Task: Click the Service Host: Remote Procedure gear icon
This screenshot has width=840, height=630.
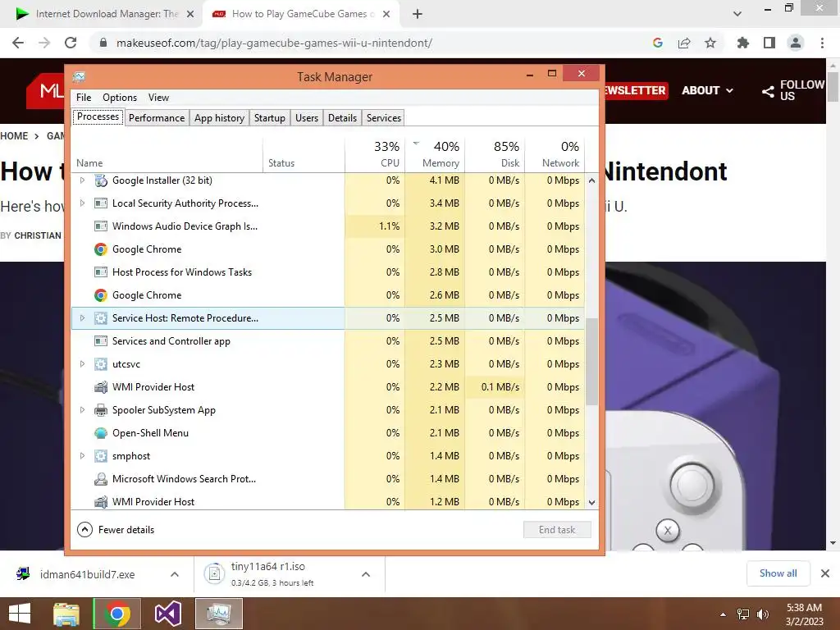Action: (101, 318)
